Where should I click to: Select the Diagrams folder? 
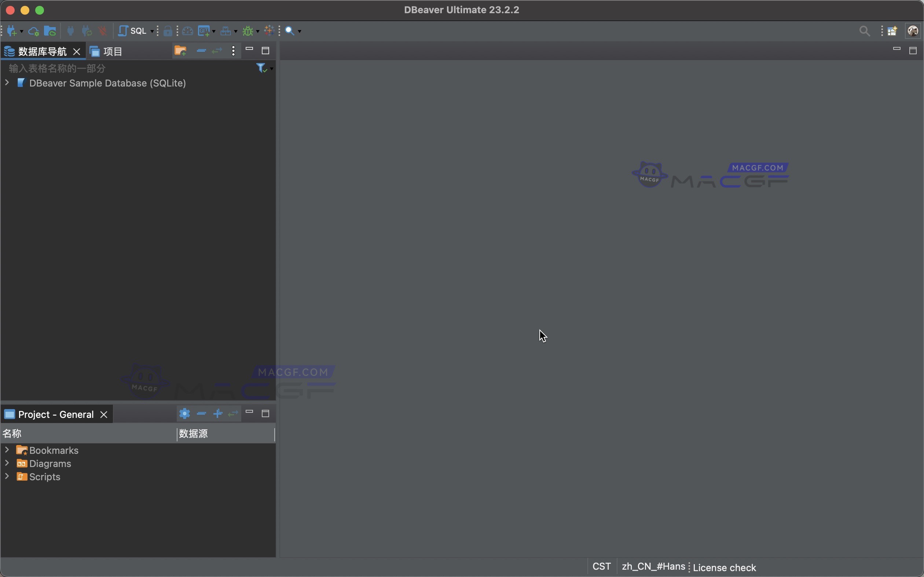coord(44,464)
